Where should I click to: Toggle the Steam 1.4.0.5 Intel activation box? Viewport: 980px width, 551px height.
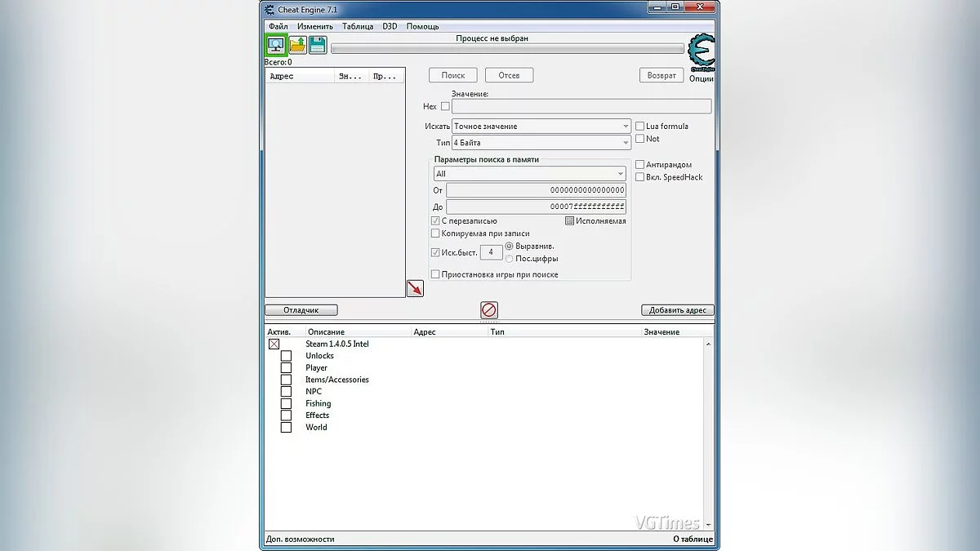[x=274, y=344]
